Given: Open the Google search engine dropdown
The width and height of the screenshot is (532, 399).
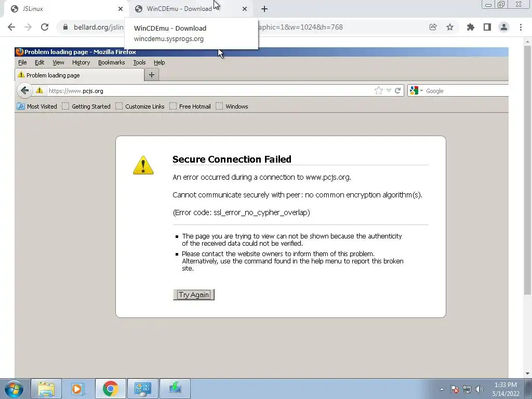Looking at the screenshot, I should pyautogui.click(x=416, y=90).
